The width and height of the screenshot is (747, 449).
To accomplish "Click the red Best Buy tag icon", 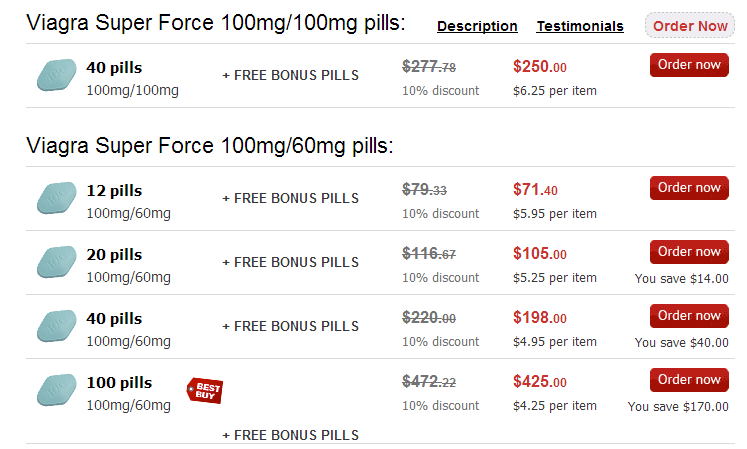I will [x=205, y=390].
